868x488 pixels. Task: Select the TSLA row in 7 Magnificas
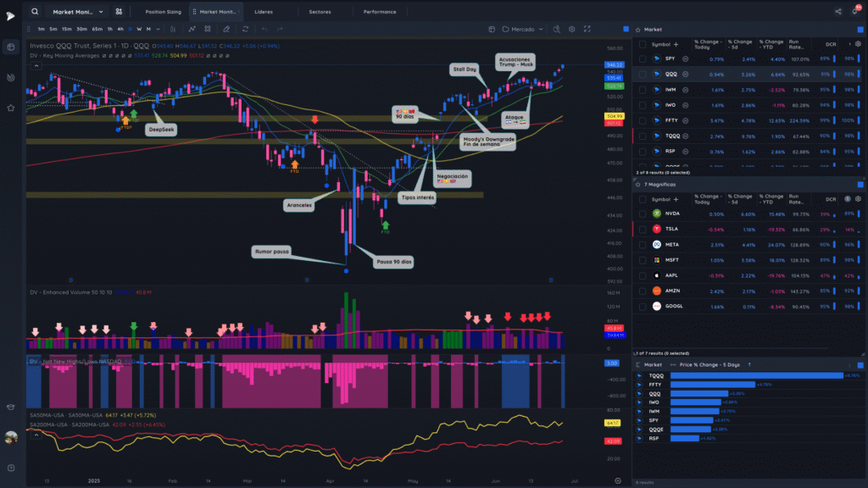click(748, 229)
